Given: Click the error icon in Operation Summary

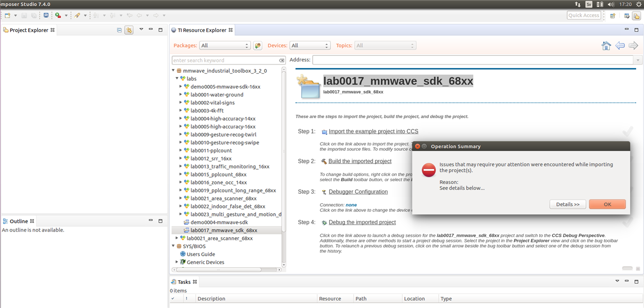Looking at the screenshot, I should (429, 170).
